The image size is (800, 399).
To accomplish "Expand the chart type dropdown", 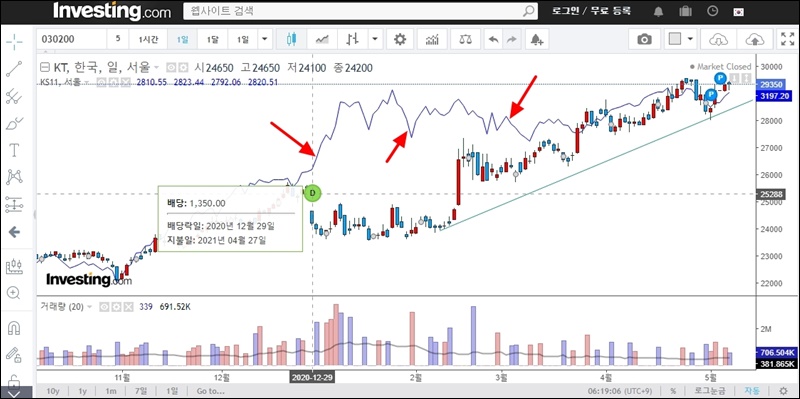I will pyautogui.click(x=376, y=39).
